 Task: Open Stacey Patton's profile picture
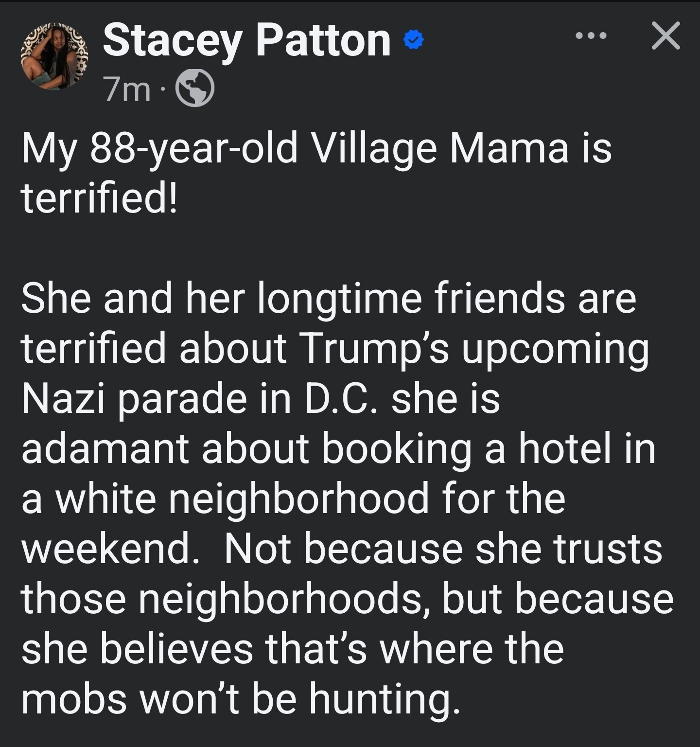tap(54, 56)
